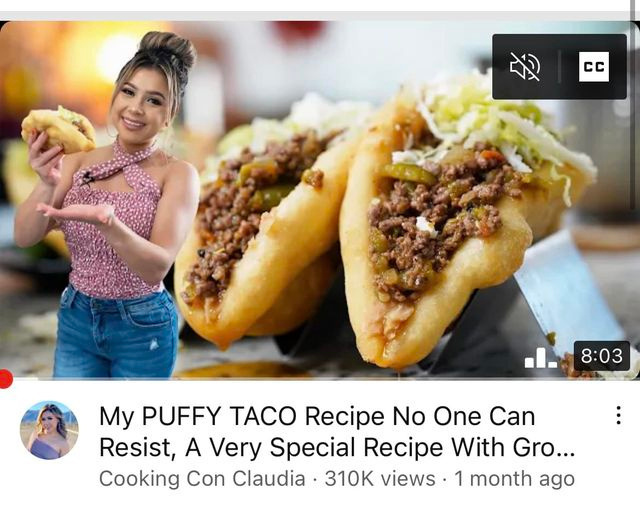The image size is (640, 512).
Task: Open the Cooking Con Claudia channel avatar
Action: 49,430
